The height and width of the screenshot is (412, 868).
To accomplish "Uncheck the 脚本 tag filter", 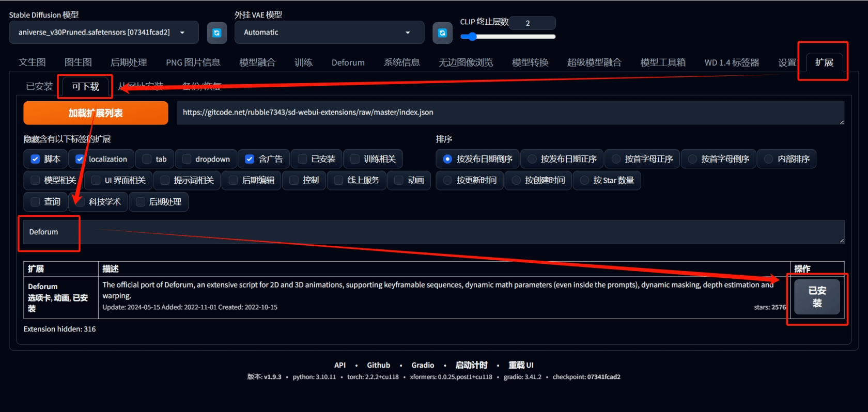I will (x=35, y=159).
